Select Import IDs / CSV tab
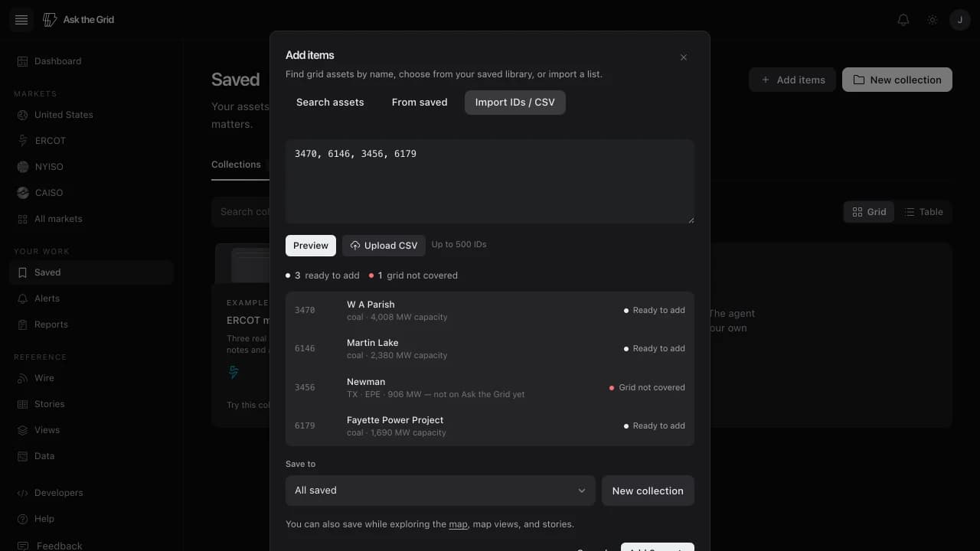The width and height of the screenshot is (980, 551). (x=515, y=103)
